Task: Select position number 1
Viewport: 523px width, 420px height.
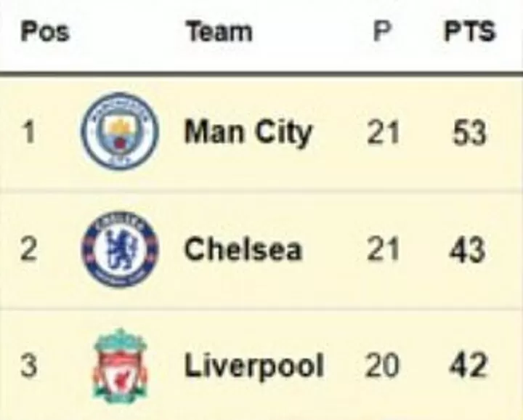Action: [29, 132]
